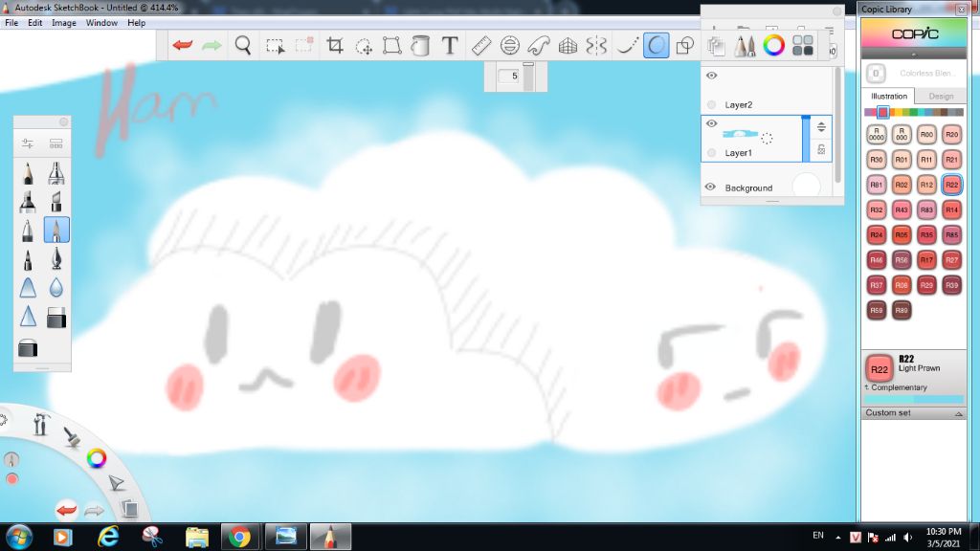
Task: Add text with the Text tool
Action: pyautogui.click(x=450, y=45)
